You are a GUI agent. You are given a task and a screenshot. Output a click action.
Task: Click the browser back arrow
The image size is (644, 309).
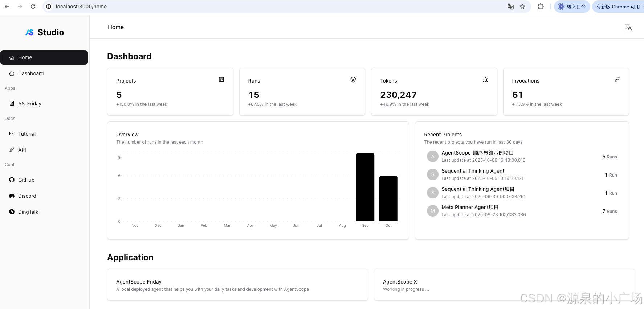(x=7, y=7)
